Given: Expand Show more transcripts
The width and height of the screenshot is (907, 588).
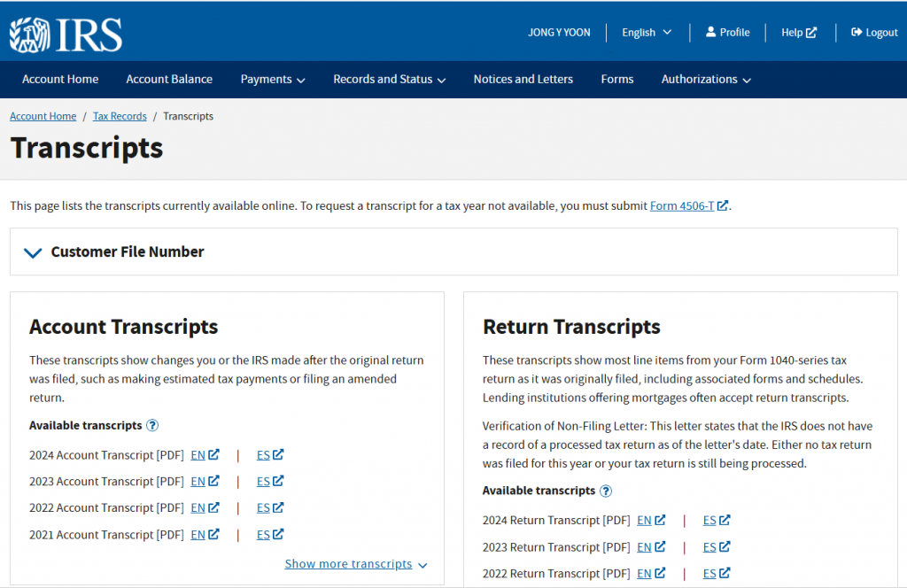Looking at the screenshot, I should pos(355,564).
